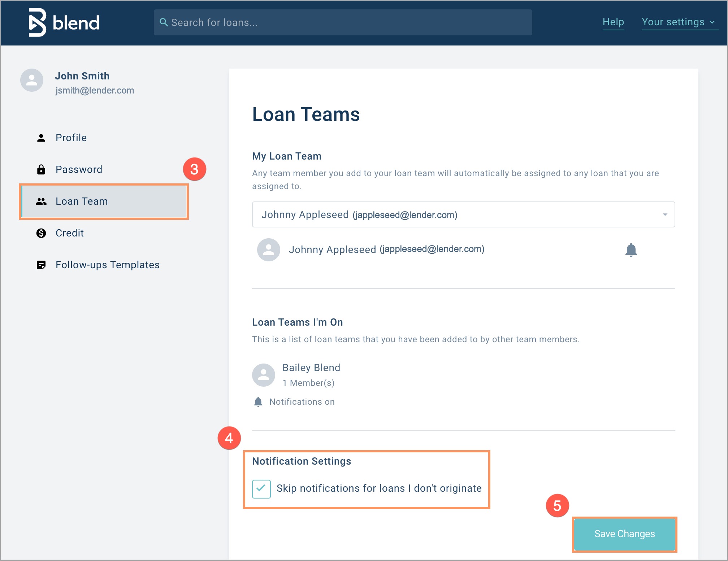
Task: Click the Your settings chevron arrow
Action: (x=712, y=22)
